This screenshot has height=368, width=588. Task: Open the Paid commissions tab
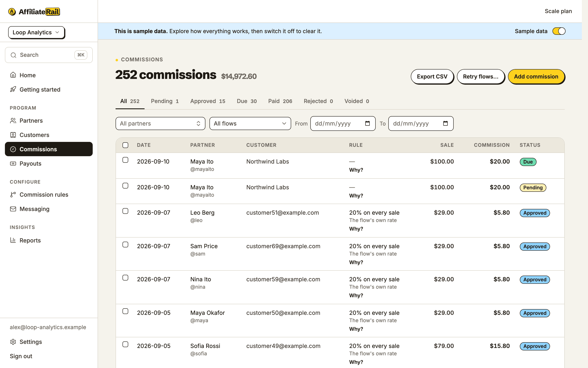280,101
